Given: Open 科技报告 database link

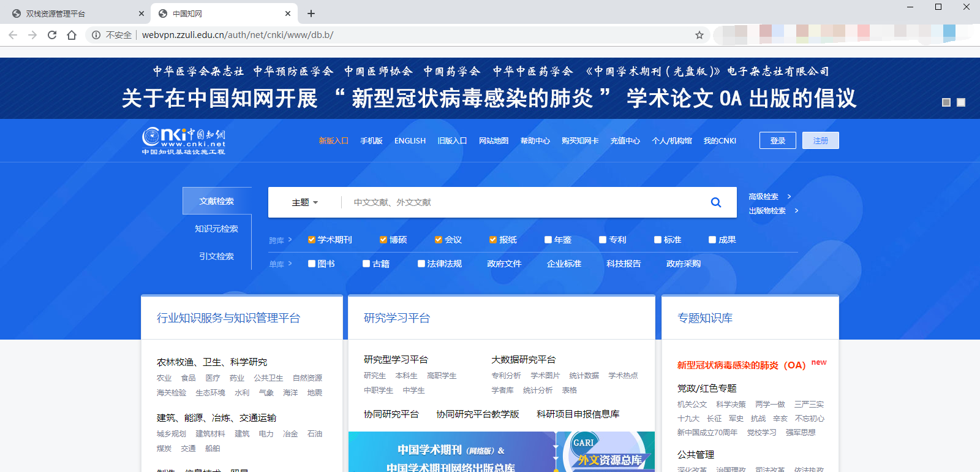Looking at the screenshot, I should 624,264.
